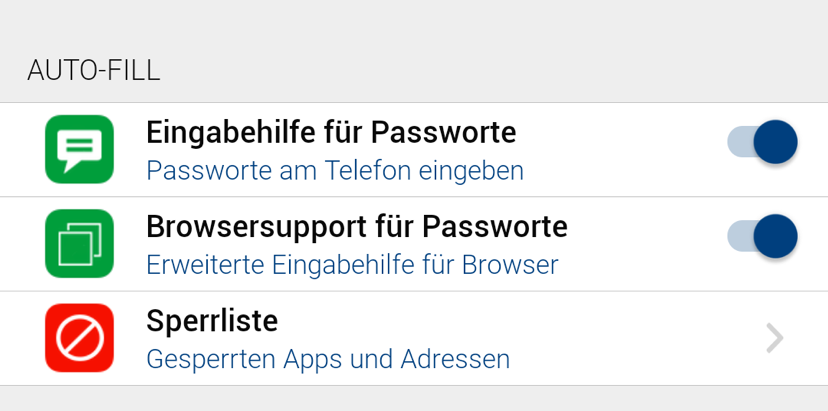
Task: Click the gray area below the Sperrliste row
Action: click(414, 399)
